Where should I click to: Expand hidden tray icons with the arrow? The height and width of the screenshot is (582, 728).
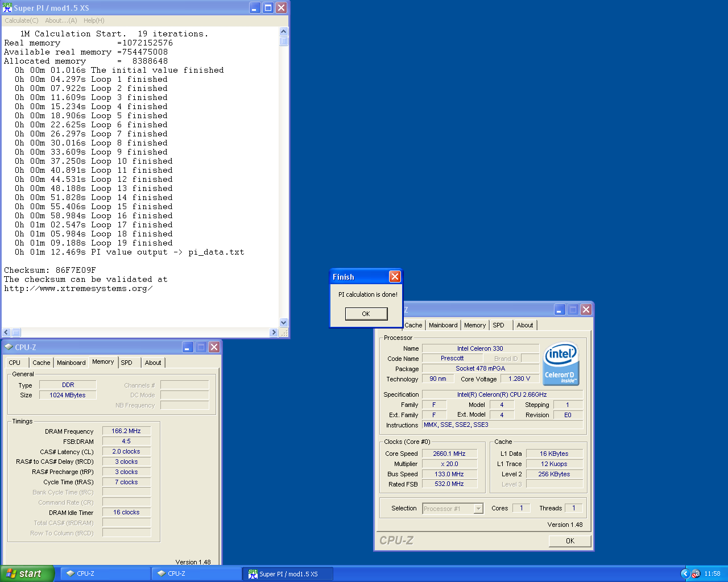685,573
